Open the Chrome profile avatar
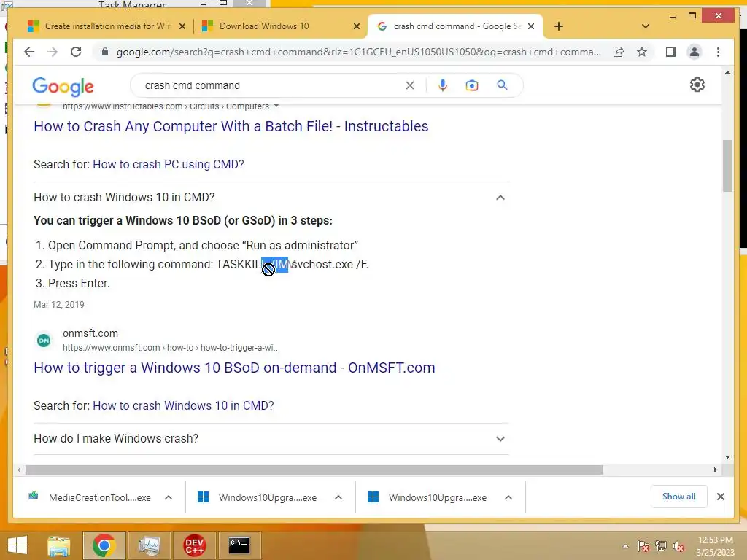The height and width of the screenshot is (560, 747). pos(694,52)
